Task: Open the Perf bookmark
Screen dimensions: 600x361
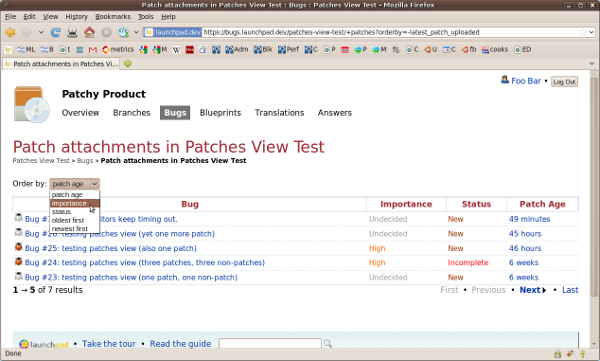Action: pyautogui.click(x=289, y=49)
